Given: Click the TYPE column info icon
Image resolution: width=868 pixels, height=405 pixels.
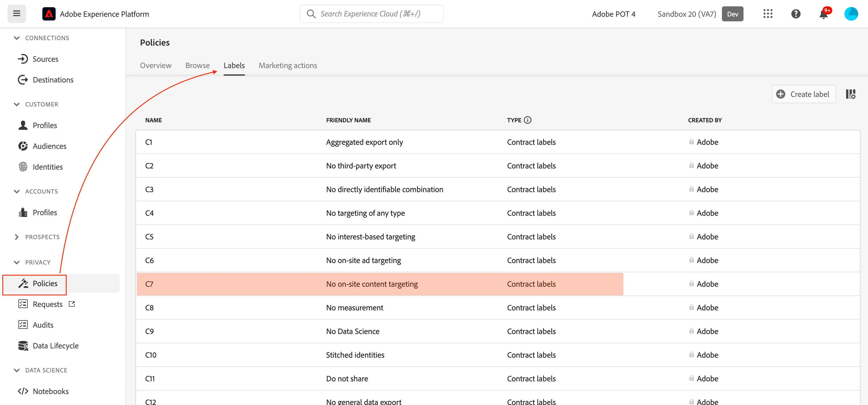Looking at the screenshot, I should pyautogui.click(x=528, y=120).
